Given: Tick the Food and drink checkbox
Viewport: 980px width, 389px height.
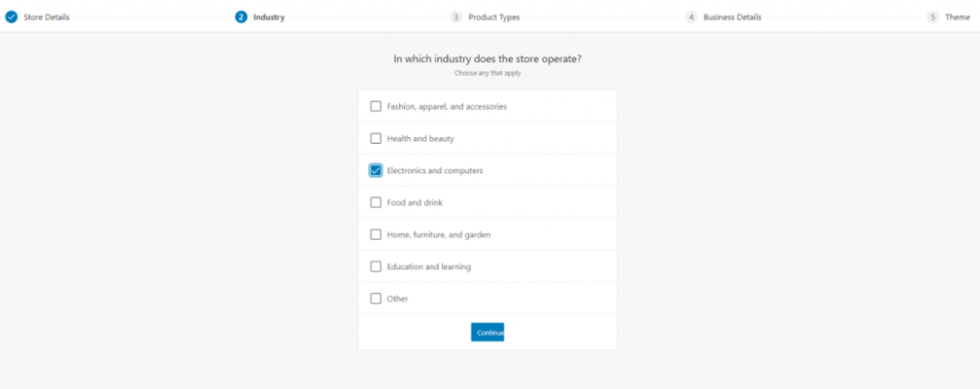Looking at the screenshot, I should pos(375,202).
